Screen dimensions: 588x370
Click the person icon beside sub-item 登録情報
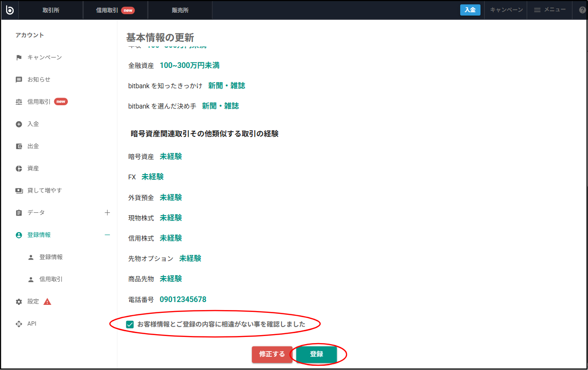click(x=31, y=257)
